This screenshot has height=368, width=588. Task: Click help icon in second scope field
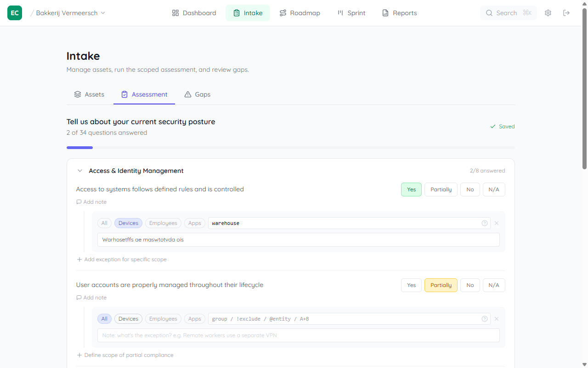pyautogui.click(x=484, y=319)
